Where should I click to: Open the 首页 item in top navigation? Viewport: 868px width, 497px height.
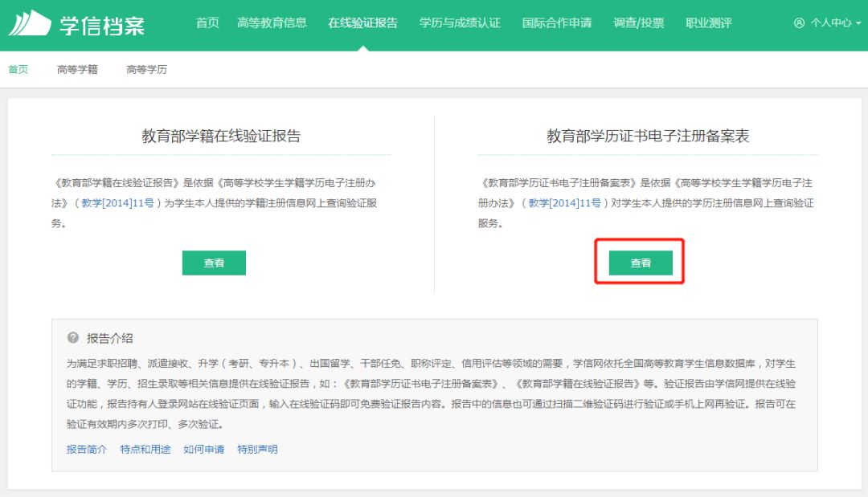(x=207, y=22)
